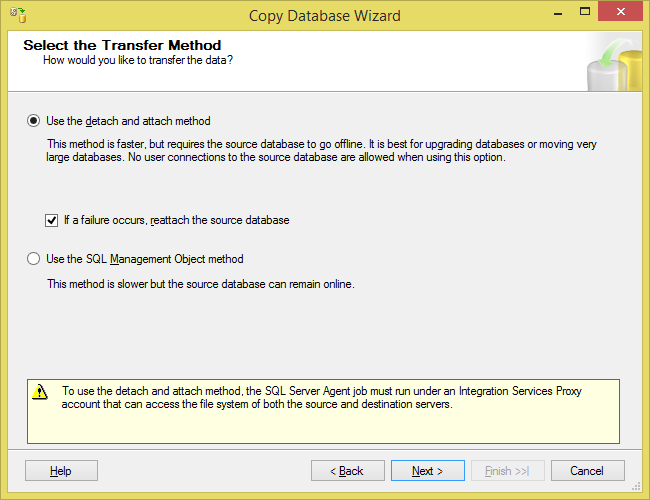650x500 pixels.
Task: Open Help for this wizard page
Action: pos(61,471)
